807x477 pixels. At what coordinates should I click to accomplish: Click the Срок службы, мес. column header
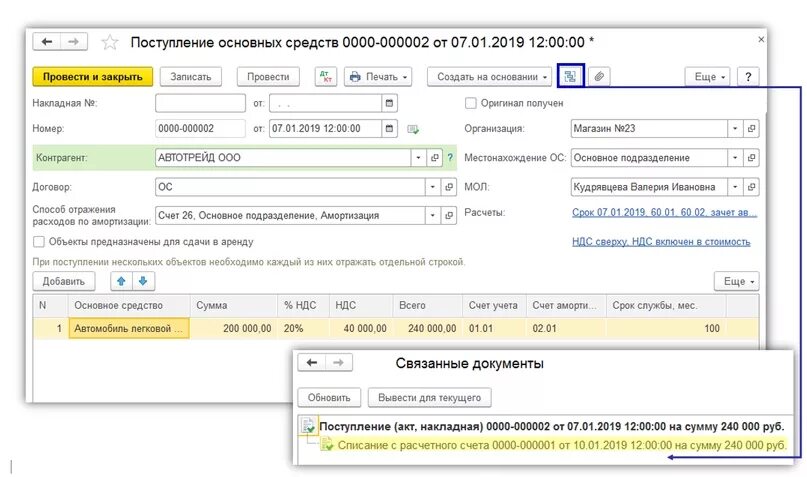tap(666, 306)
